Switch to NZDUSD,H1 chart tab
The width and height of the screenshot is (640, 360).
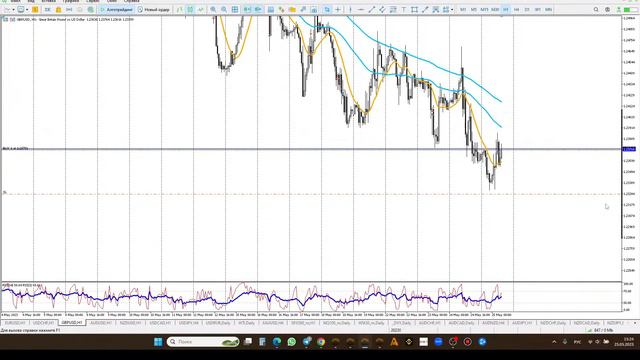pos(130,322)
